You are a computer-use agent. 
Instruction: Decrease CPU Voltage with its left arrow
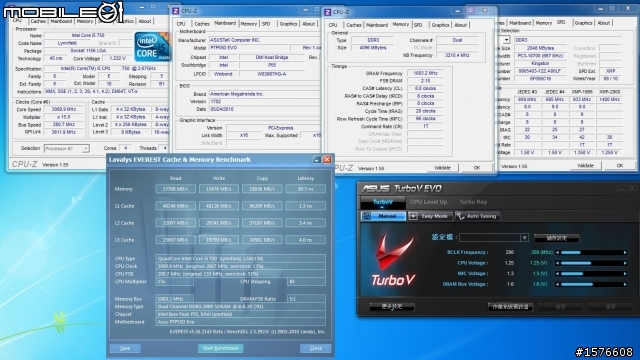point(557,263)
